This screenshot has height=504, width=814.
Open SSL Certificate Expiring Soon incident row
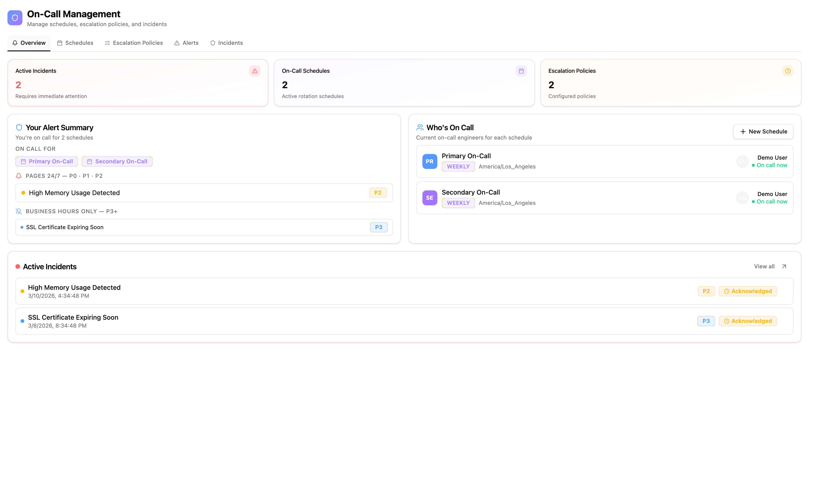pyautogui.click(x=404, y=321)
